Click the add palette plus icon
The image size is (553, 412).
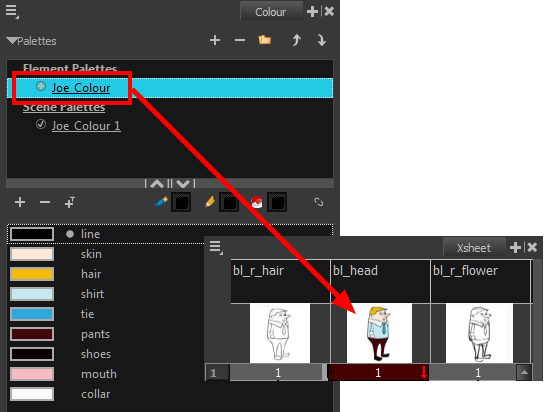click(x=215, y=40)
